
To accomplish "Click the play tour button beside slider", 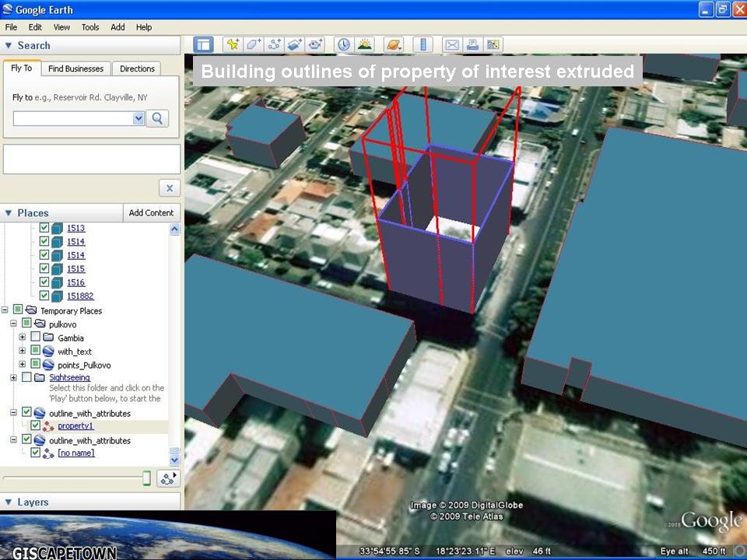I will pyautogui.click(x=168, y=478).
